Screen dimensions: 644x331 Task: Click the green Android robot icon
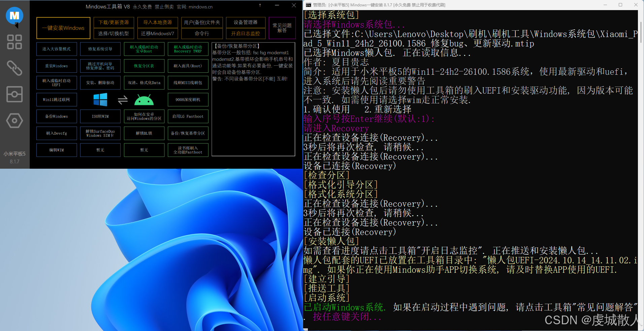(x=144, y=100)
